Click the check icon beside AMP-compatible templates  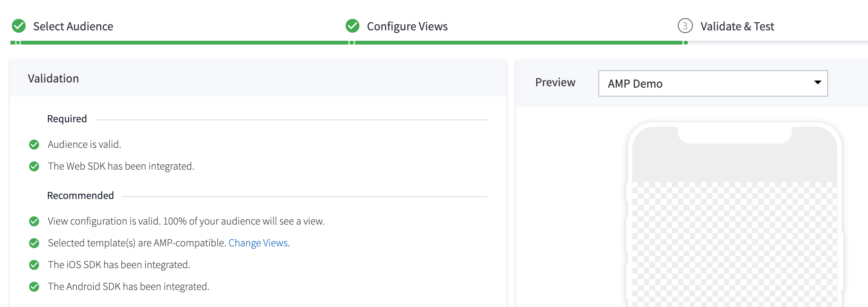(34, 243)
